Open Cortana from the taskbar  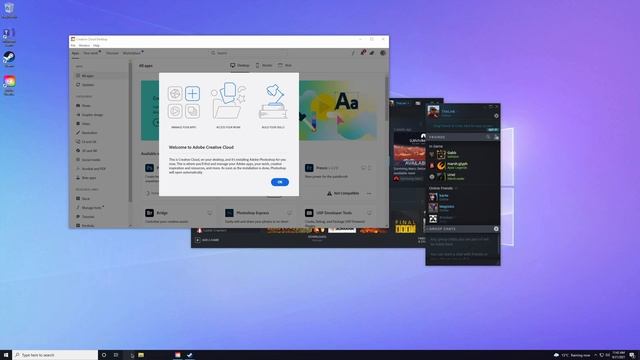(104, 355)
